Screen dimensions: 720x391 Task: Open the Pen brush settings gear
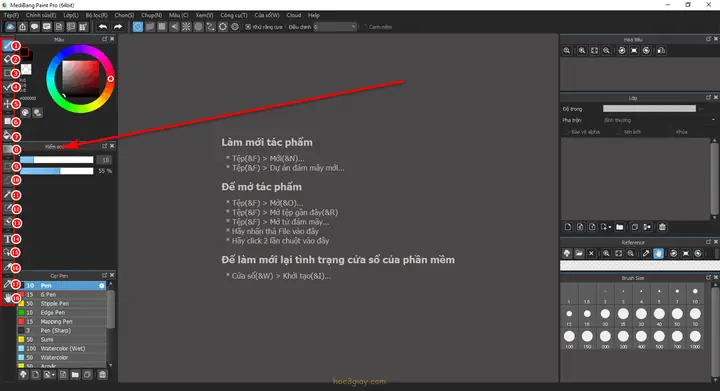tap(101, 285)
